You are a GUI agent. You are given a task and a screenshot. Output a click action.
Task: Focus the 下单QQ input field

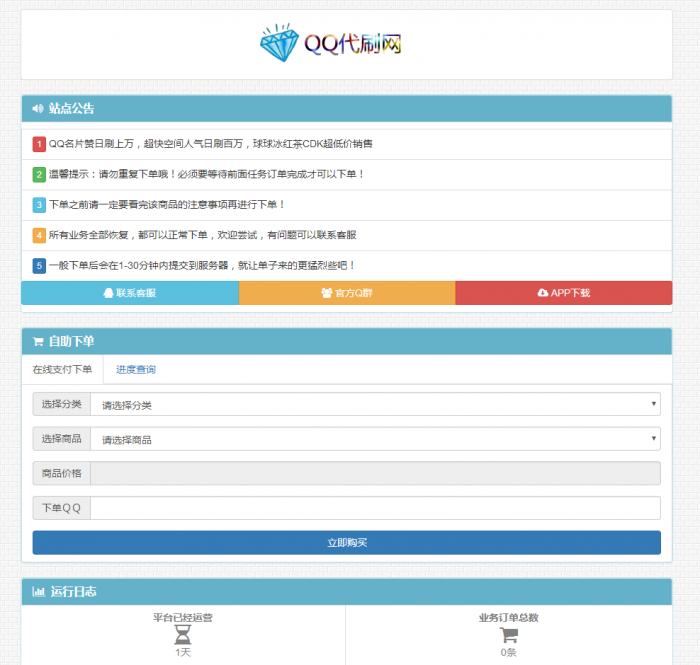(375, 508)
